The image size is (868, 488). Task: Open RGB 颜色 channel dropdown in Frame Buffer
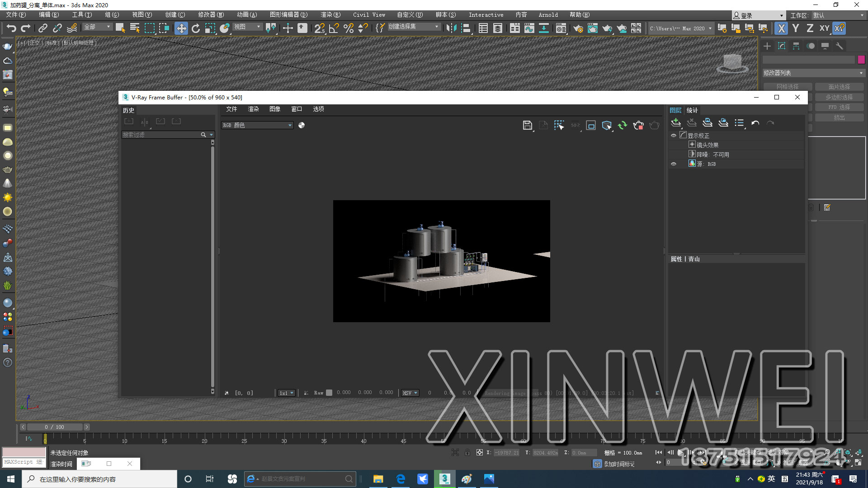tap(257, 125)
